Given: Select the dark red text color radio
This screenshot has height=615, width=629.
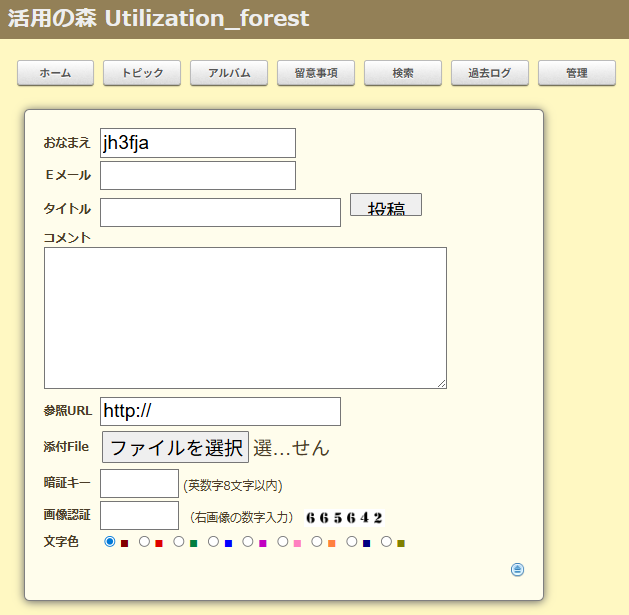Looking at the screenshot, I should (x=110, y=542).
